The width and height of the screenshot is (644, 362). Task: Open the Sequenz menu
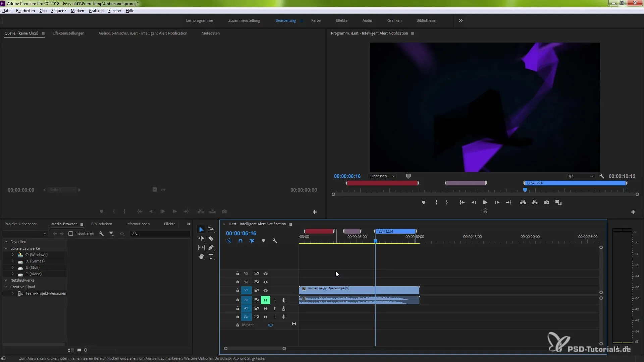point(58,11)
